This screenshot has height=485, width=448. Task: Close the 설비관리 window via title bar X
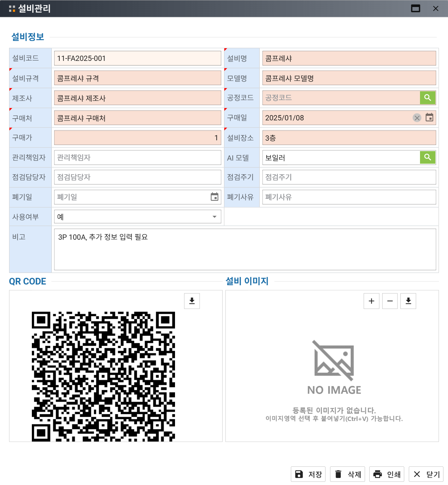tap(436, 8)
